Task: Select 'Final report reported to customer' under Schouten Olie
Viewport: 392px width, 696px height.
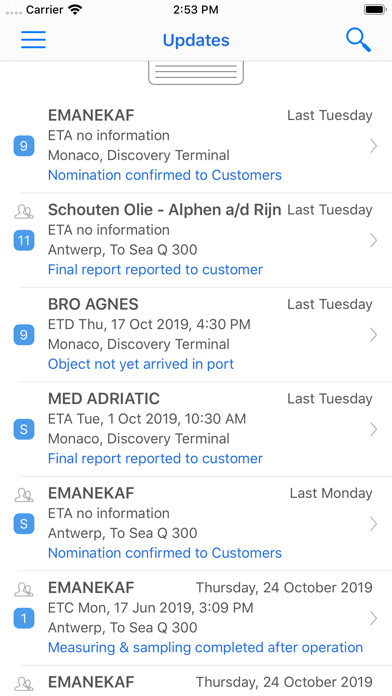Action: pos(155,269)
